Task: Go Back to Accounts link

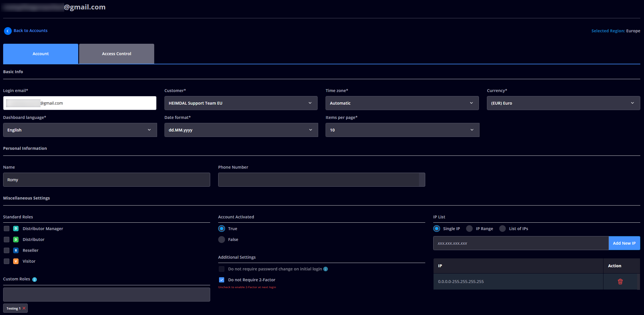Action: [31, 31]
